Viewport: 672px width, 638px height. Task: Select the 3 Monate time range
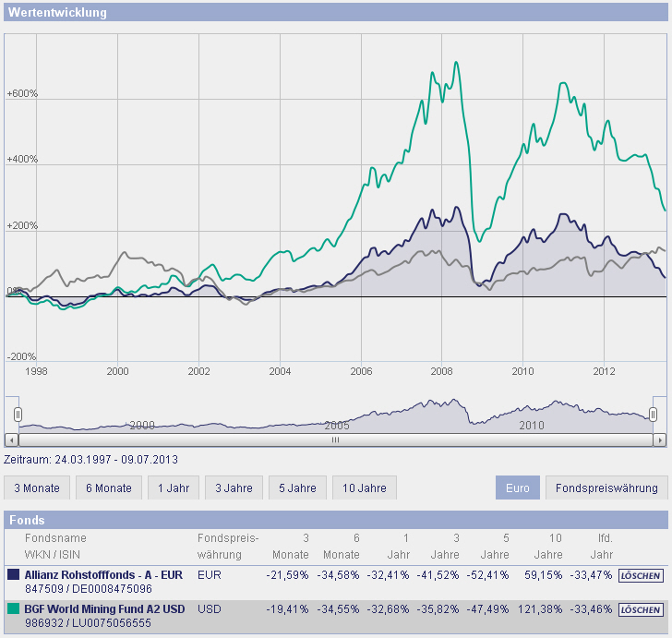click(37, 488)
